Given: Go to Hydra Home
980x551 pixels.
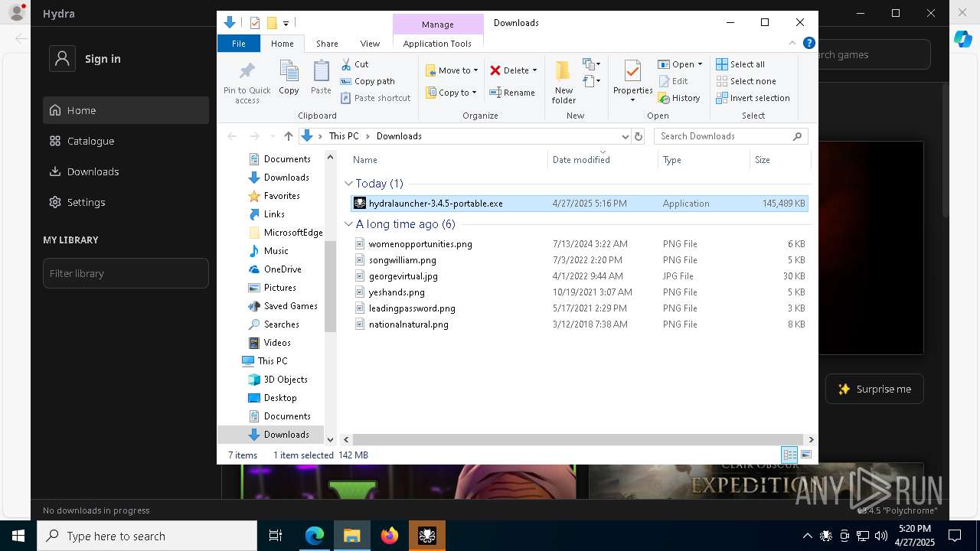Looking at the screenshot, I should tap(126, 110).
